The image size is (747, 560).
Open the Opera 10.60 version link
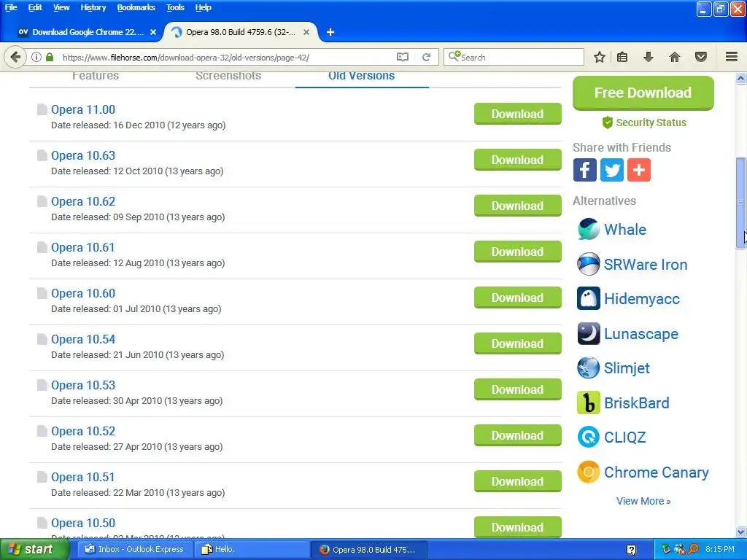tap(83, 293)
